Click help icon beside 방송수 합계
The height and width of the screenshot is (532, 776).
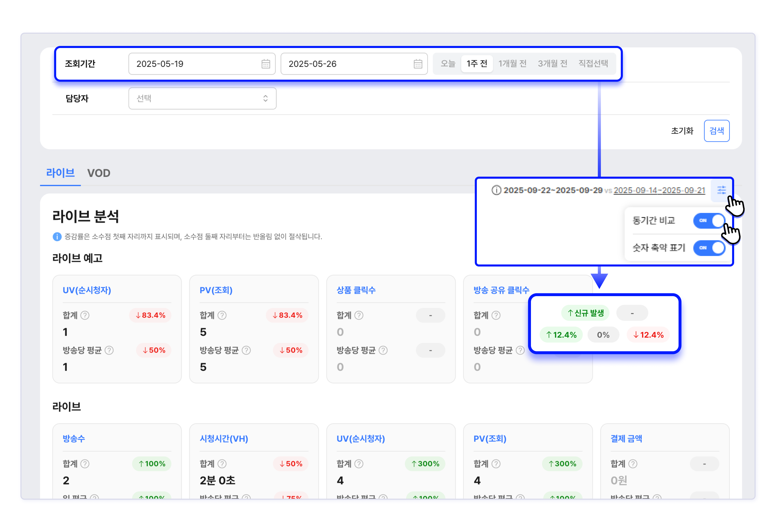85,464
